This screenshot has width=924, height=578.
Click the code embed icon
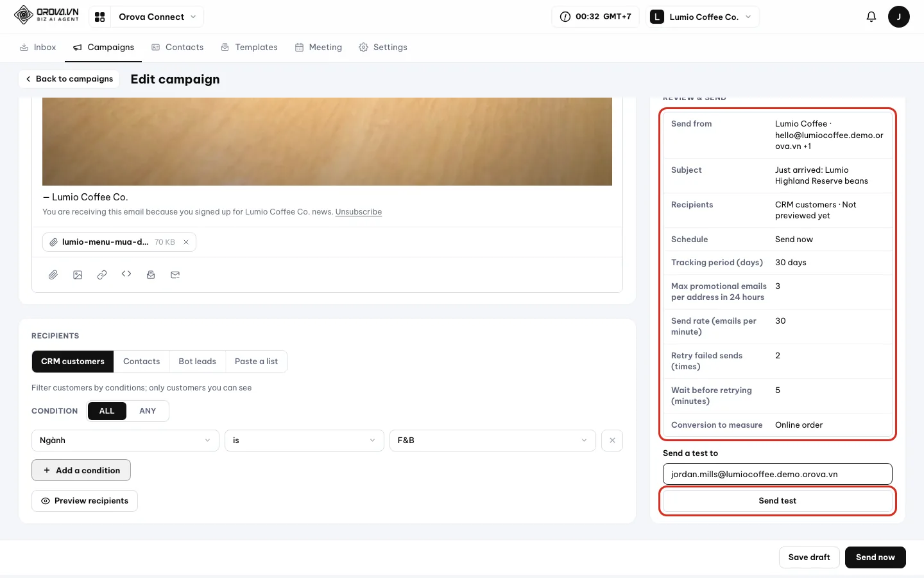click(126, 274)
